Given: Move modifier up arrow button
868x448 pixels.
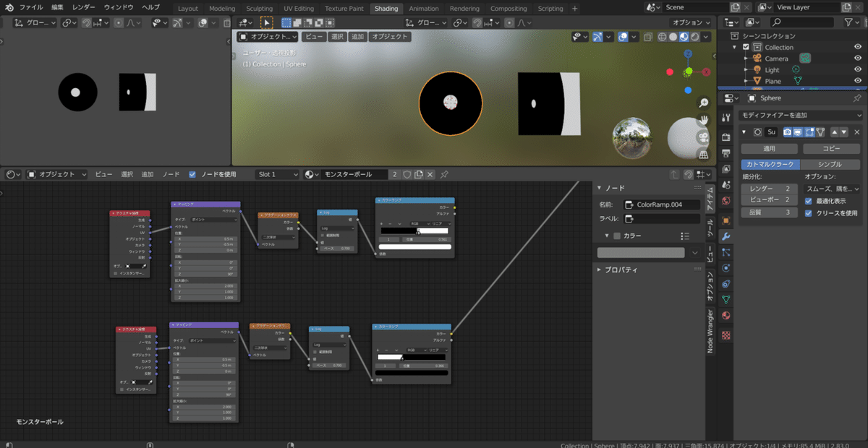Looking at the screenshot, I should click(834, 132).
